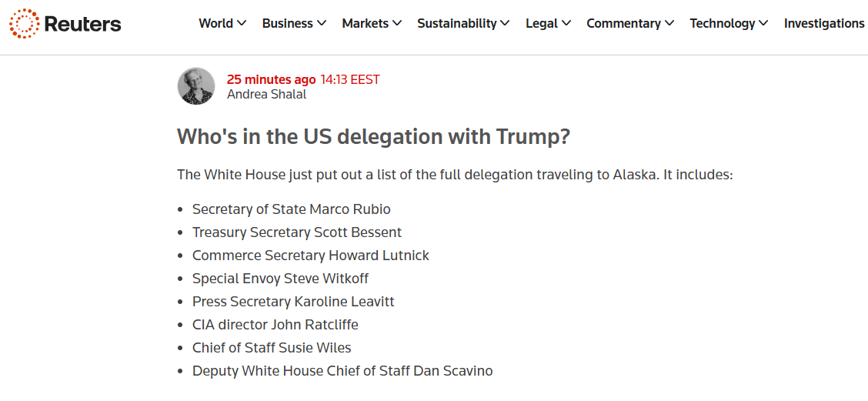Go to the Investigations section
868x401 pixels.
pyautogui.click(x=824, y=24)
